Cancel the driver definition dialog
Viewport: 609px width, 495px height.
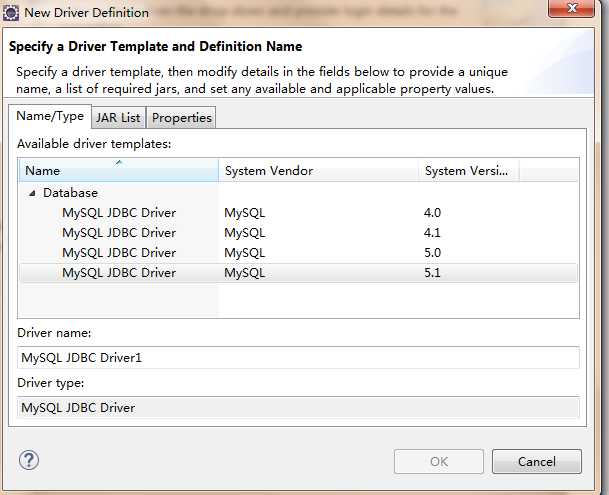coord(537,462)
